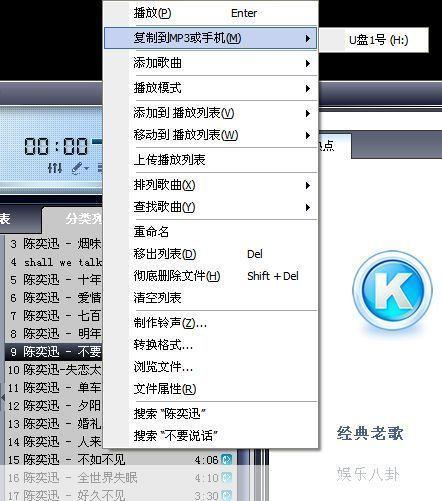The width and height of the screenshot is (442, 501).
Task: Select playlist row 5 陈奕迅 - 十年
Action: tap(53, 280)
